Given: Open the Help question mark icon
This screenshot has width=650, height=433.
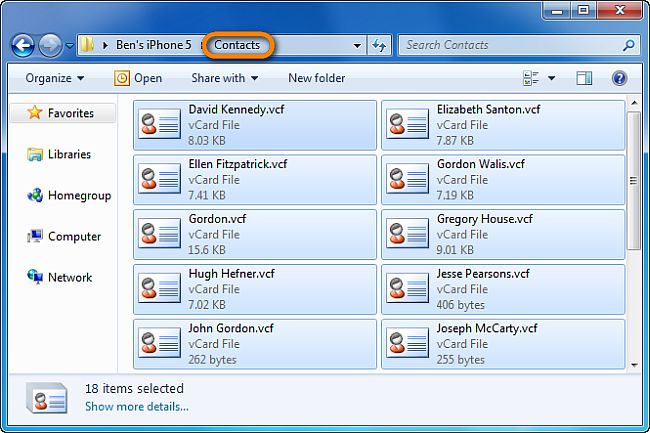Looking at the screenshot, I should coord(619,78).
